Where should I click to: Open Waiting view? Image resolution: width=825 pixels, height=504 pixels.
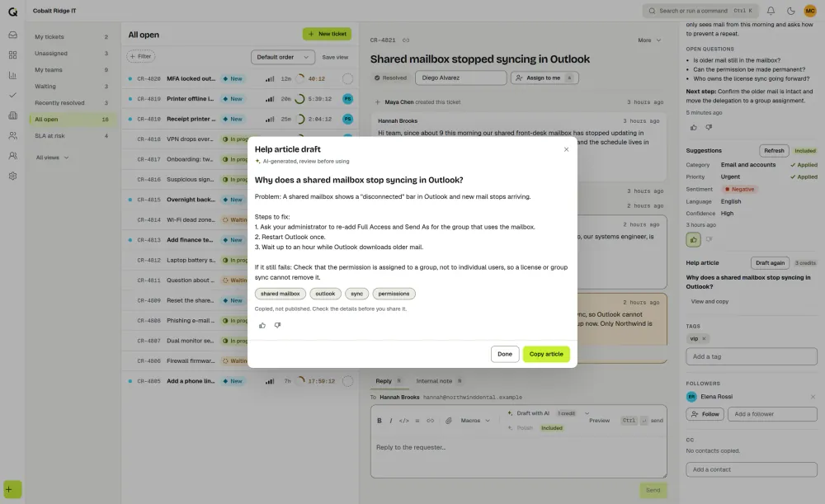[71, 87]
